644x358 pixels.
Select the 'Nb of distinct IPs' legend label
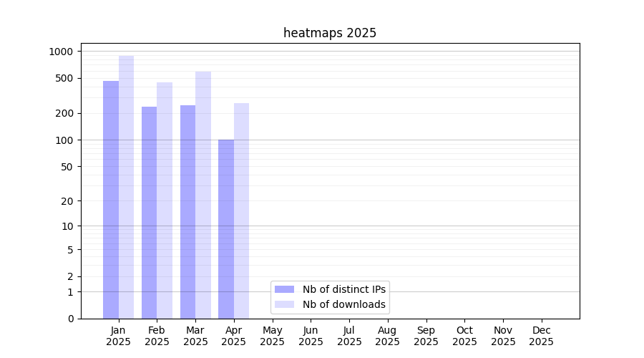344,289
